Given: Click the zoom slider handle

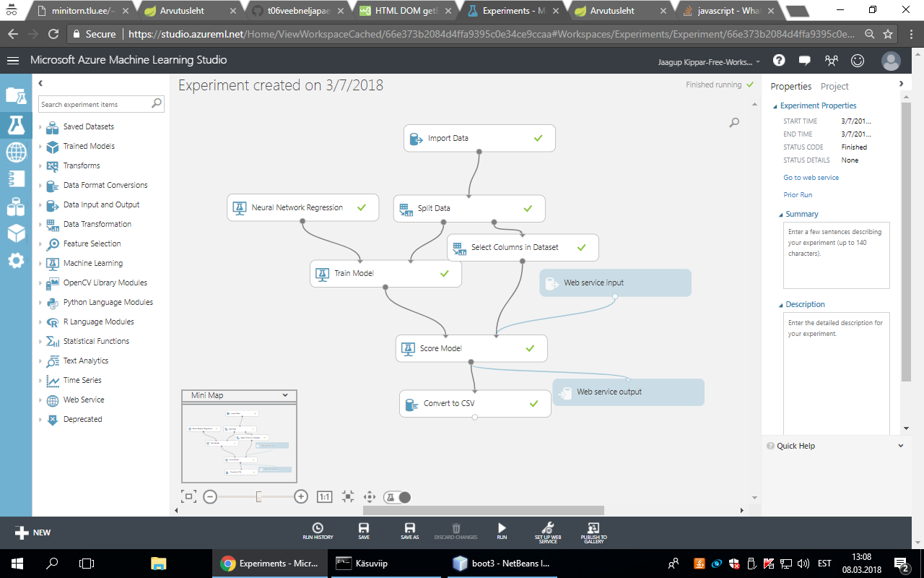Looking at the screenshot, I should tap(258, 496).
